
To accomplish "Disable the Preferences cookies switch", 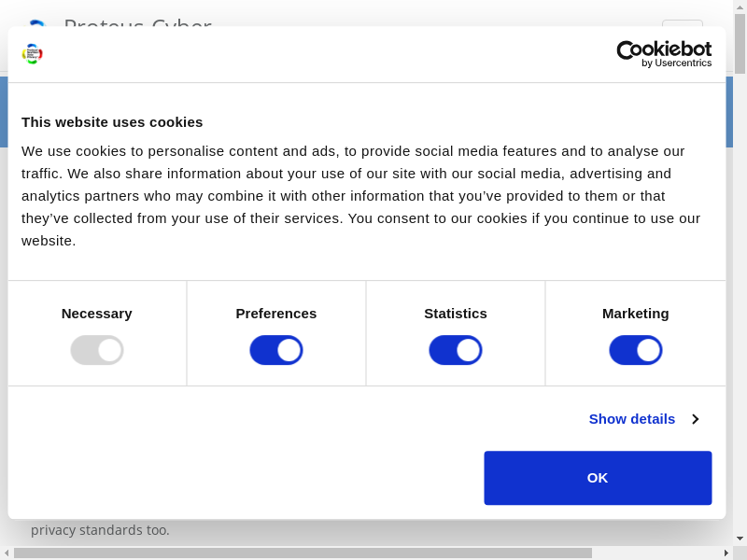I will pos(276,350).
